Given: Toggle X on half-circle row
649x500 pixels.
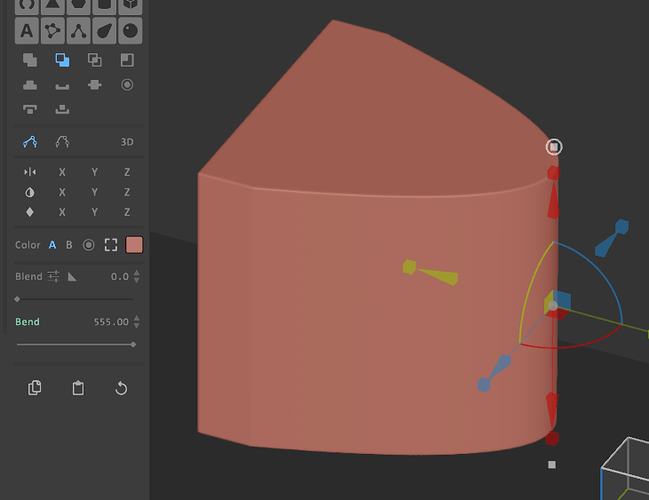Looking at the screenshot, I should click(62, 192).
